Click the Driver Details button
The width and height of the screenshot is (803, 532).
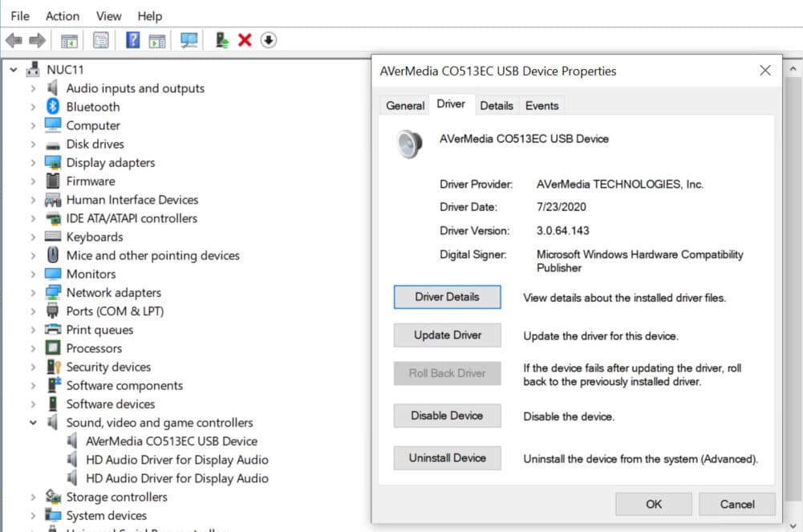[x=447, y=297]
